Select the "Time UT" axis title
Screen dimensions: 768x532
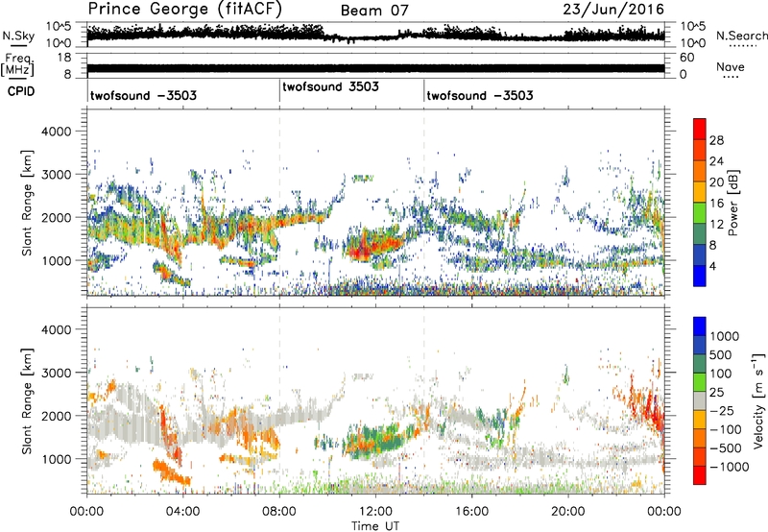(375, 525)
